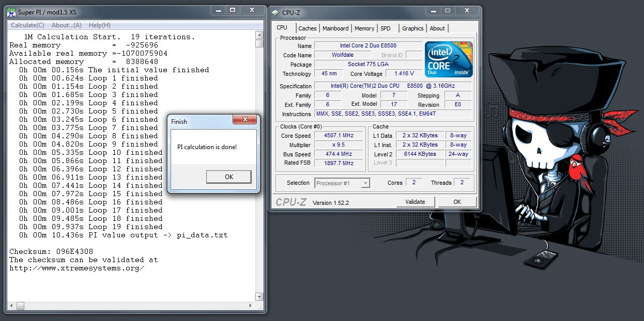Screen dimensions: 644x321
Task: Expand the Processor #1 selection dropdown
Action: 365,183
